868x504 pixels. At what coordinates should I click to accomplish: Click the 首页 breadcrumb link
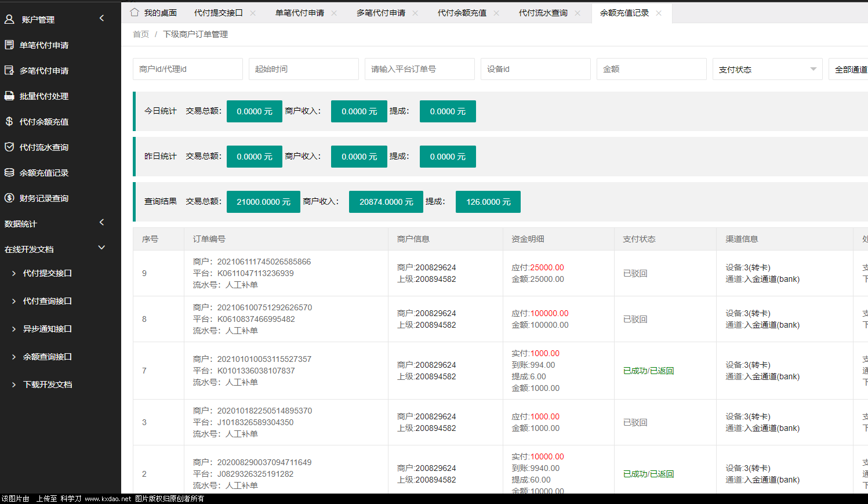[141, 34]
